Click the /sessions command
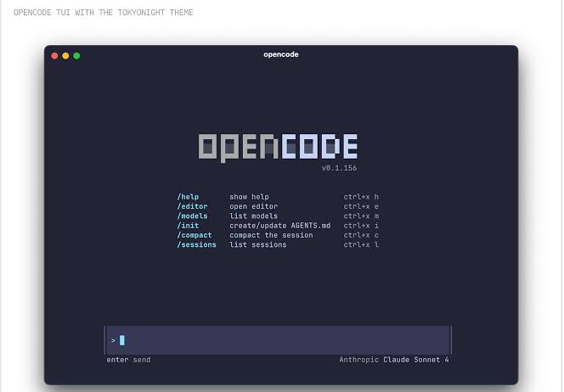Image resolution: width=564 pixels, height=392 pixels. [196, 244]
